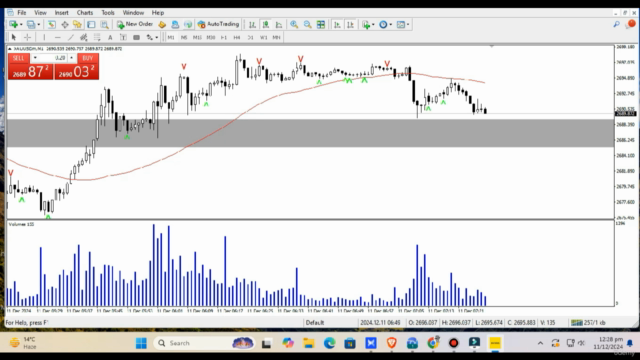640x360 pixels.
Task: Click the Windows Start button
Action: click(x=141, y=343)
